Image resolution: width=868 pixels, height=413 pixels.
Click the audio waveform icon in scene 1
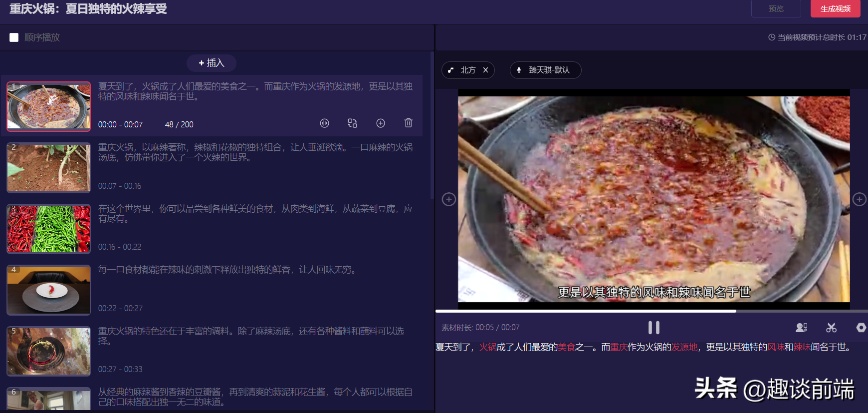coord(325,123)
